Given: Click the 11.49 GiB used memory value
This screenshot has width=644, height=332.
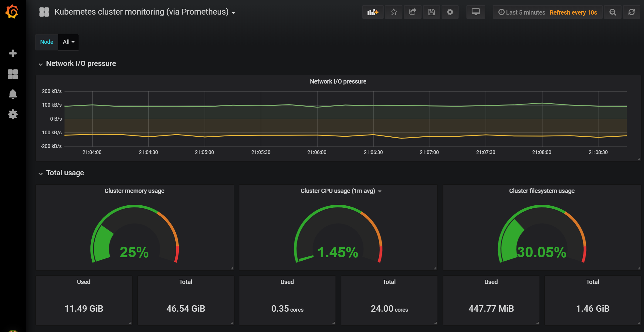Looking at the screenshot, I should (84, 309).
